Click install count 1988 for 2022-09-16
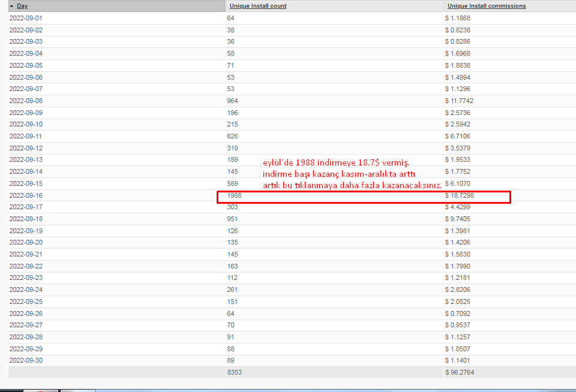Viewport: 576px width, 392px height. (234, 195)
